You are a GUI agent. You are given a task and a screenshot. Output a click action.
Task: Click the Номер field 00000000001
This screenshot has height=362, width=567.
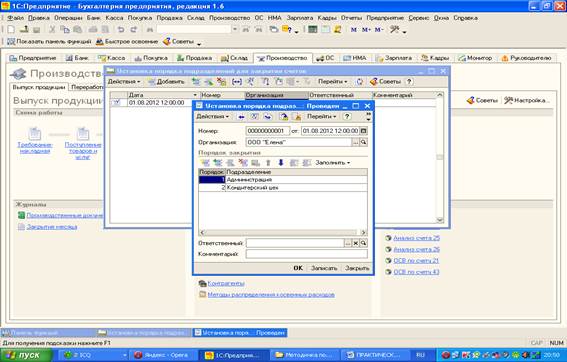(x=268, y=131)
